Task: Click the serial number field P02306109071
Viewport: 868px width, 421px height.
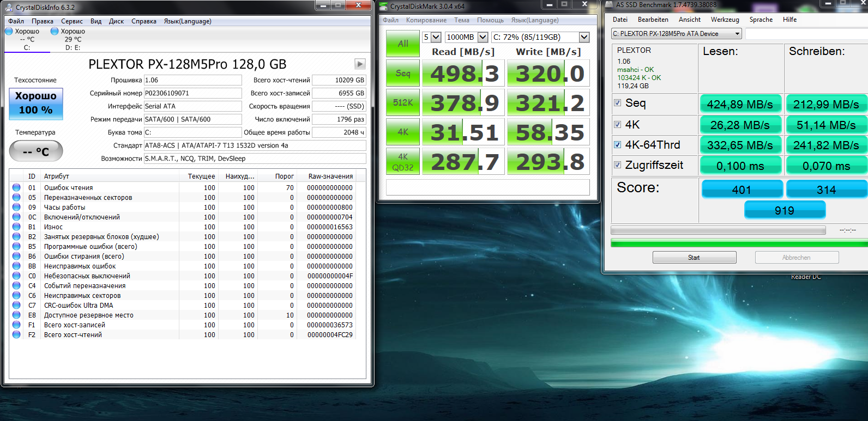Action: click(192, 93)
